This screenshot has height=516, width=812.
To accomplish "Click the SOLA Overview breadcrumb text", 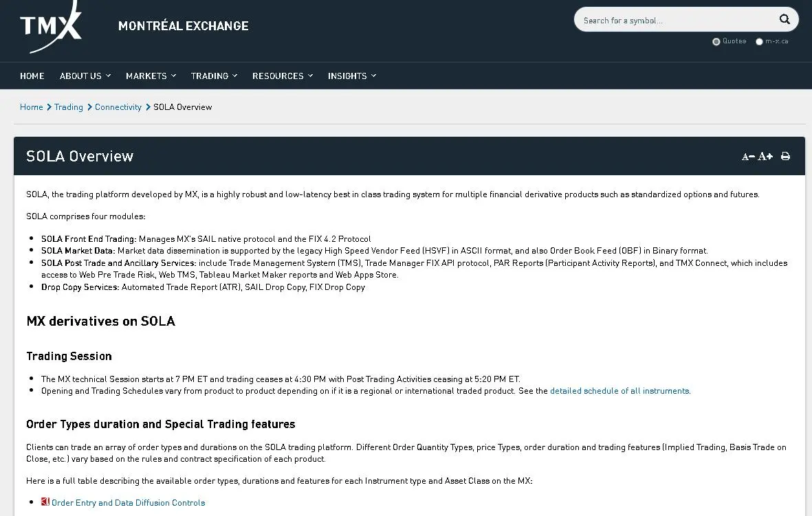I will coord(182,107).
